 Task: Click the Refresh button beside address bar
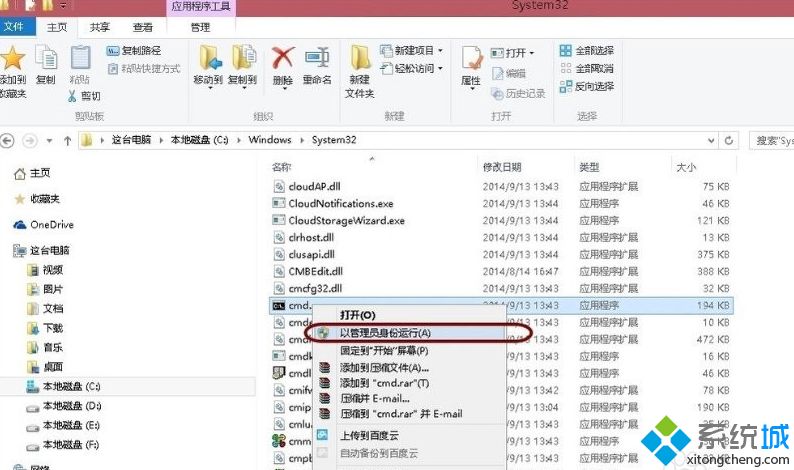click(729, 140)
